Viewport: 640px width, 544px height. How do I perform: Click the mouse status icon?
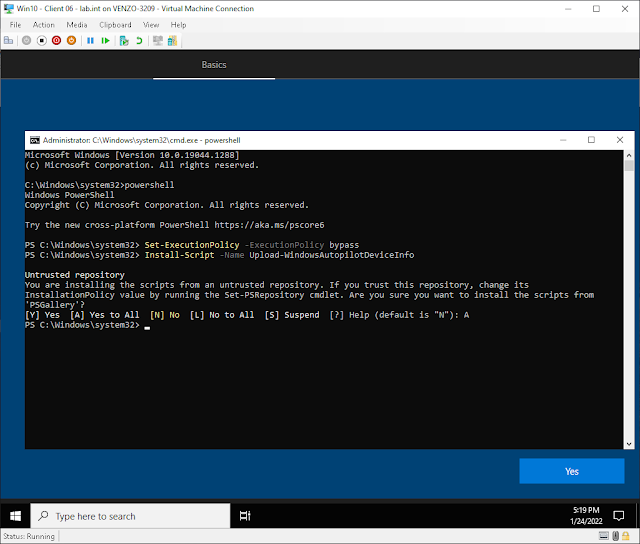[616, 536]
